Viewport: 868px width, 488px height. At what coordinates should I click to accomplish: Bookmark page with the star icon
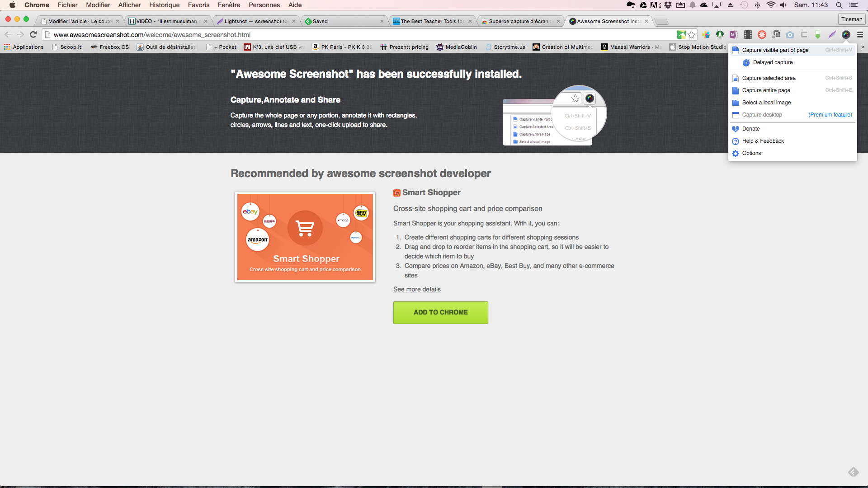click(x=692, y=34)
